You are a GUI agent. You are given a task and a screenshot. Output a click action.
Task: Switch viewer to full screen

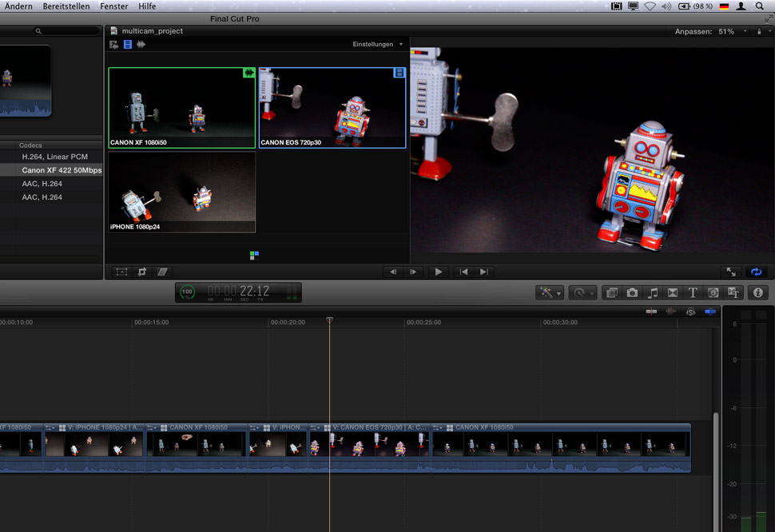click(730, 272)
